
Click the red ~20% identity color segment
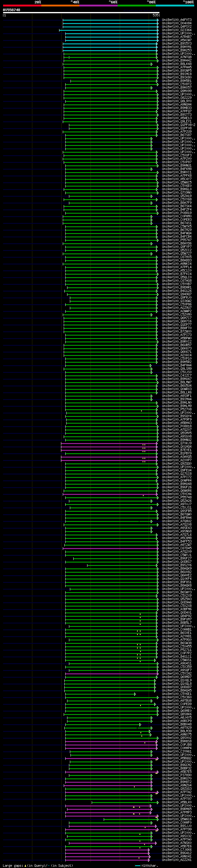click(22, 6)
